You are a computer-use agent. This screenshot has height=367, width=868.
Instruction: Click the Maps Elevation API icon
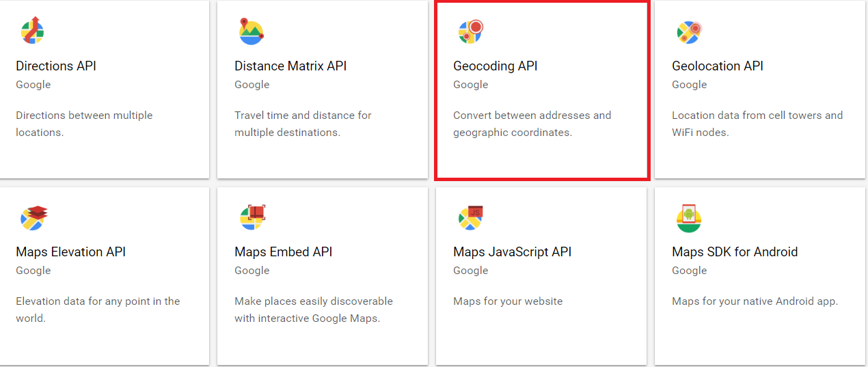[33, 217]
